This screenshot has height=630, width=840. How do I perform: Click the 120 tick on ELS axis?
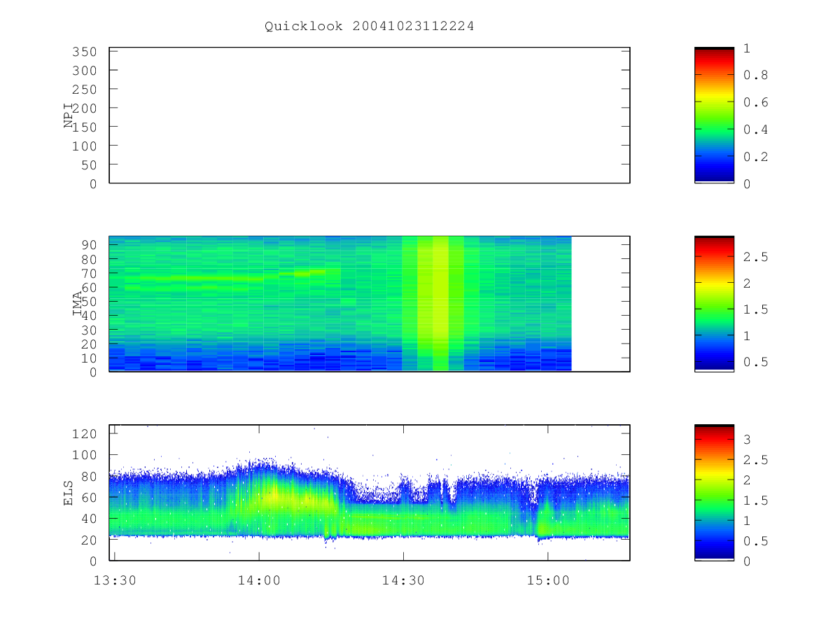(83, 434)
